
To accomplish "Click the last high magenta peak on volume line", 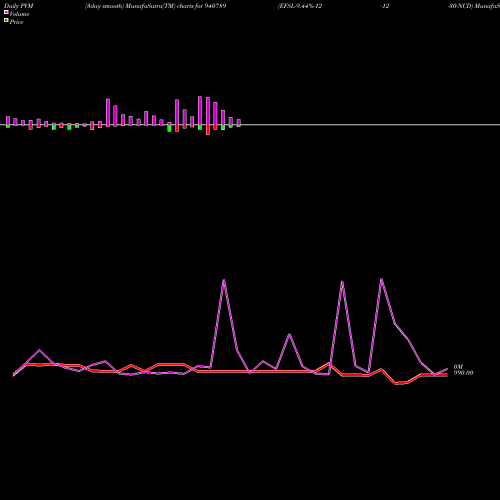I will click(x=381, y=279).
